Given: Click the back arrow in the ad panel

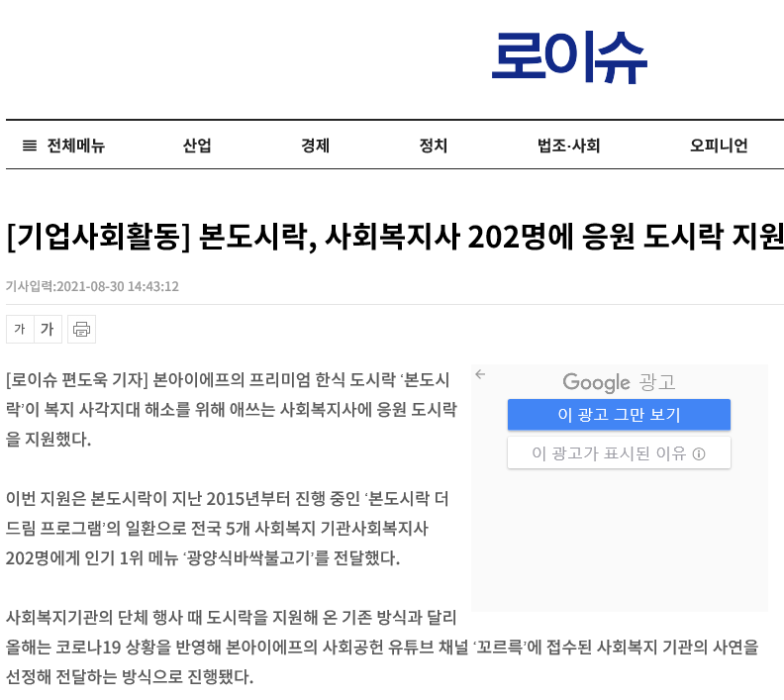Looking at the screenshot, I should [x=480, y=374].
